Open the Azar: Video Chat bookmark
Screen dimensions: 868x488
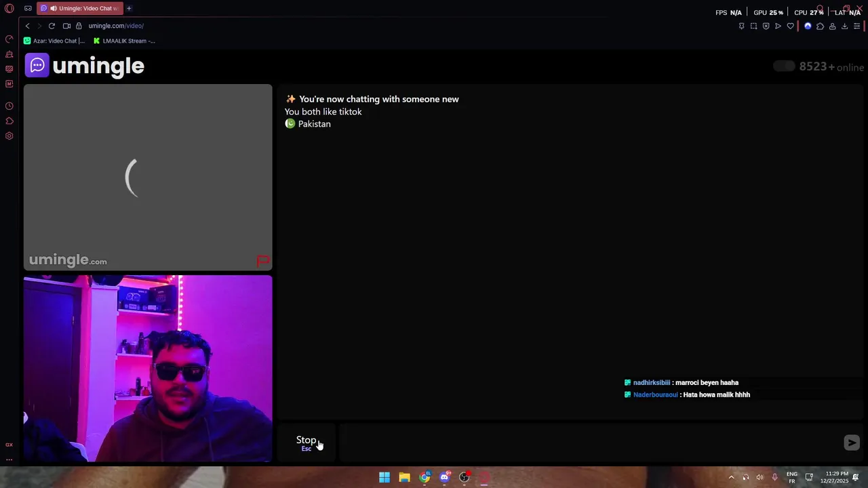coord(54,41)
